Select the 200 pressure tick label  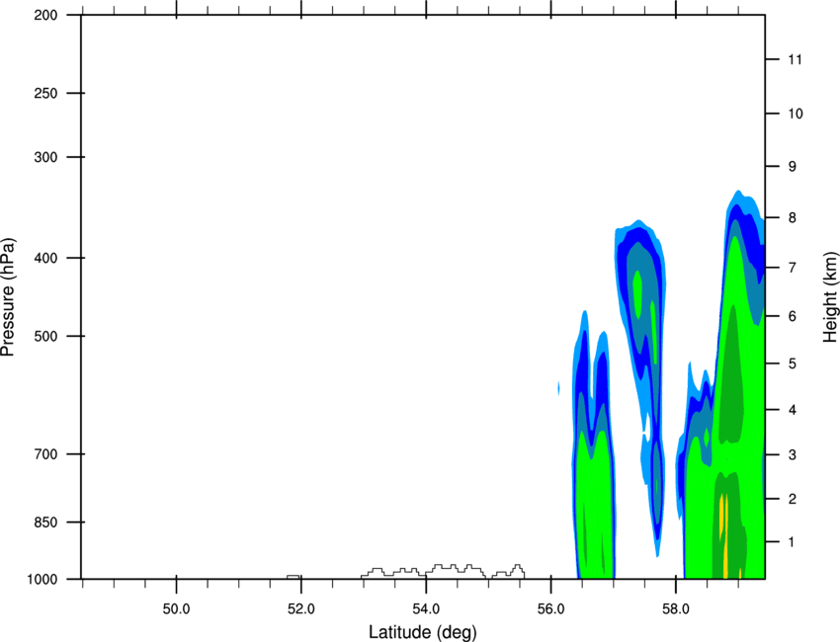tap(45, 15)
